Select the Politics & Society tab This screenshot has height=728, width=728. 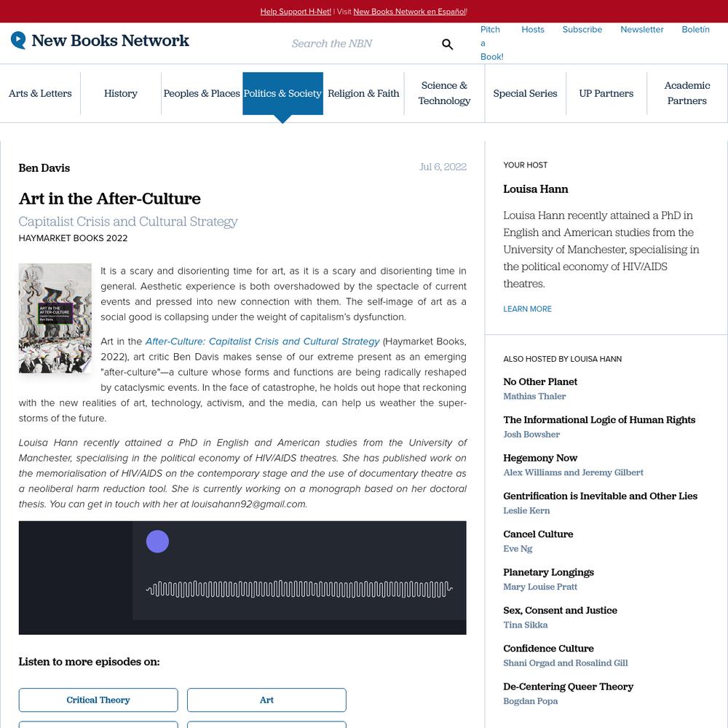point(282,93)
